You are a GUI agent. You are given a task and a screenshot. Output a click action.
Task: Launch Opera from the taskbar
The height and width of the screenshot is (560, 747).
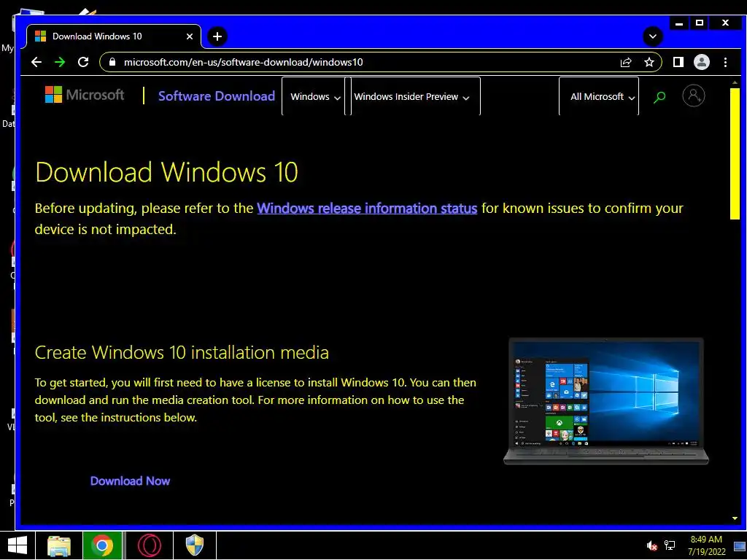pos(149,545)
